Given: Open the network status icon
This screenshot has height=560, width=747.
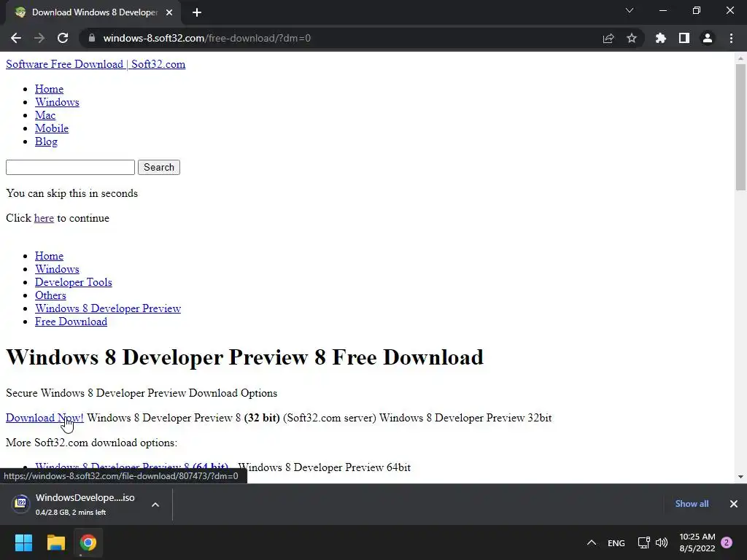Looking at the screenshot, I should click(x=643, y=542).
